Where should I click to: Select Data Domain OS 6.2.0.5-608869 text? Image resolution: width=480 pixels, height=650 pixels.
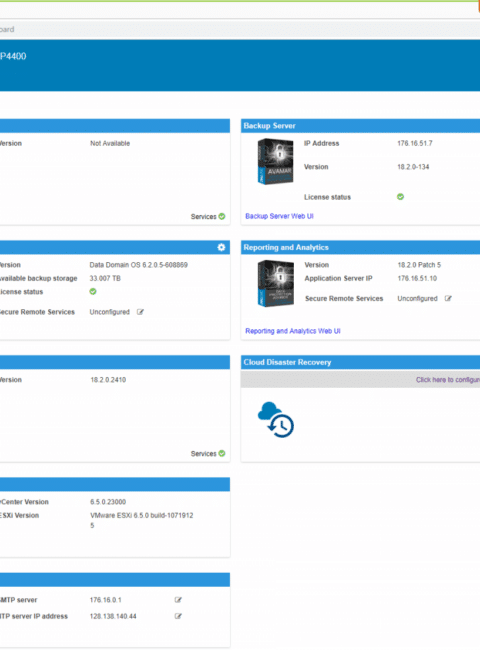[x=138, y=265]
